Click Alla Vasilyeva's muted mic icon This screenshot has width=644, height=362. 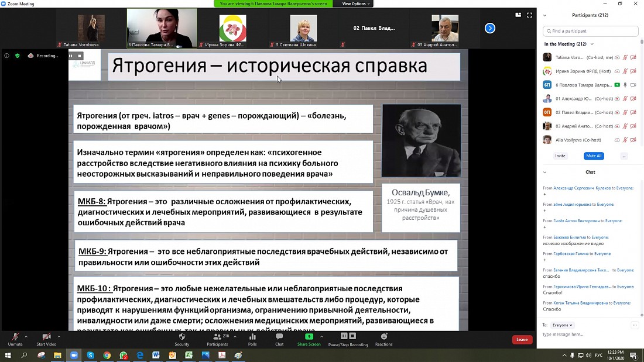coord(625,140)
